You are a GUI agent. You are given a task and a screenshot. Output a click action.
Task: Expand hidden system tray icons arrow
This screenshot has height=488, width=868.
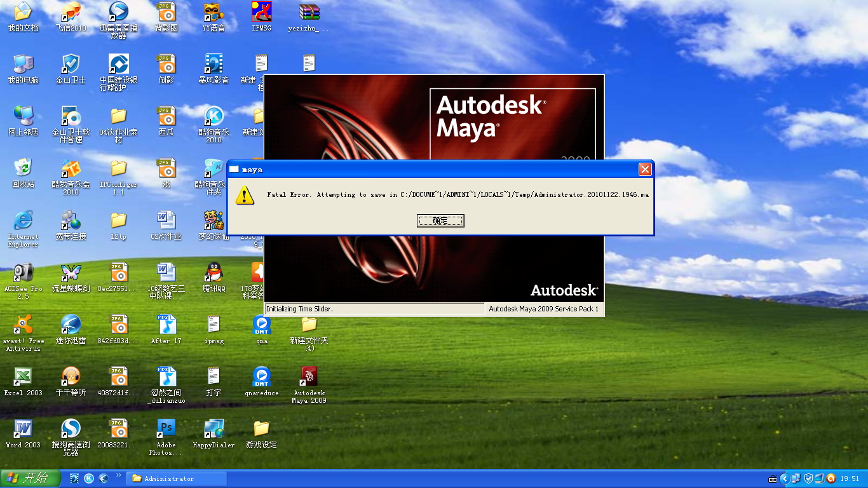(x=785, y=478)
